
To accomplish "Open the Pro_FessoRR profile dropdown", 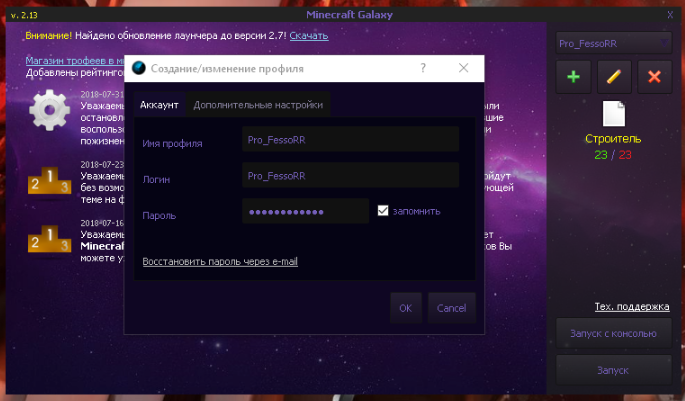I will click(614, 43).
